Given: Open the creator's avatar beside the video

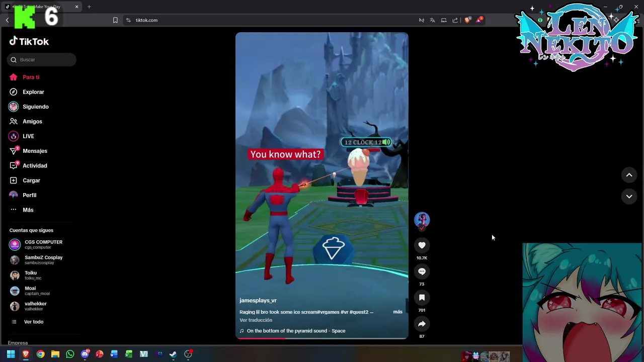Looking at the screenshot, I should [422, 220].
